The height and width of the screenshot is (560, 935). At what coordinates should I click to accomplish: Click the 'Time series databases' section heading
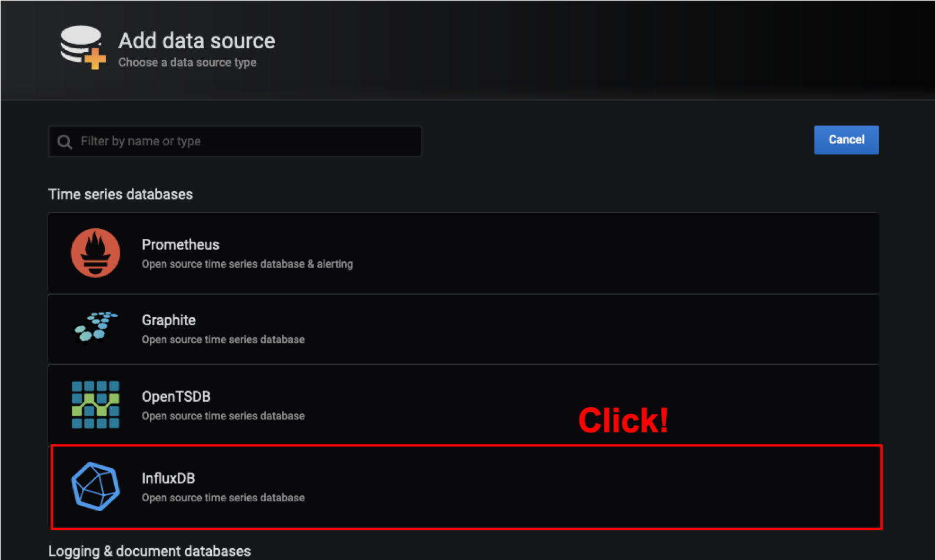[121, 194]
